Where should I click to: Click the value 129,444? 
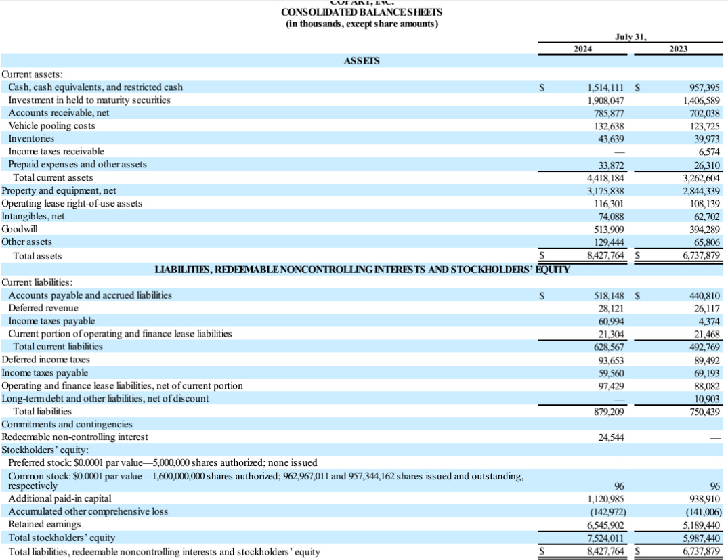pos(609,242)
